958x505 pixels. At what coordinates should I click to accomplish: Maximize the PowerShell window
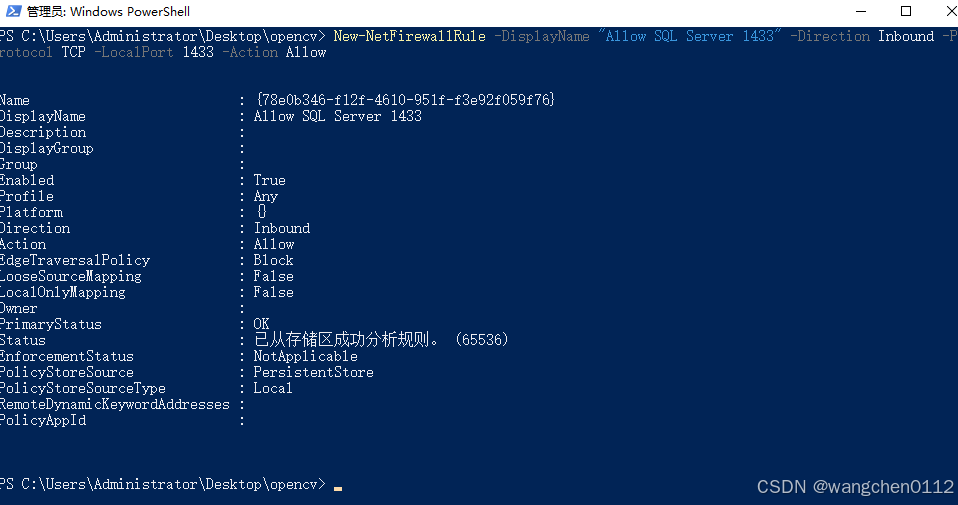click(x=906, y=12)
